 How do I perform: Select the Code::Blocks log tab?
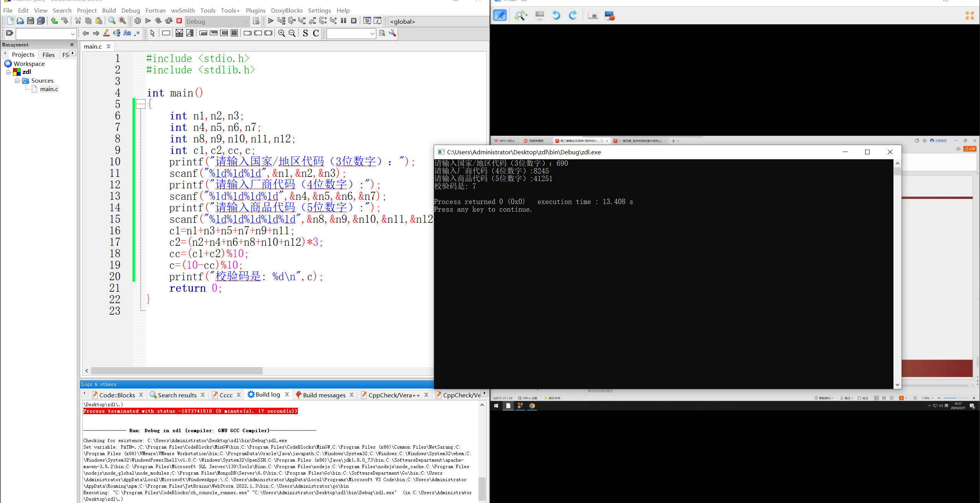pos(117,395)
